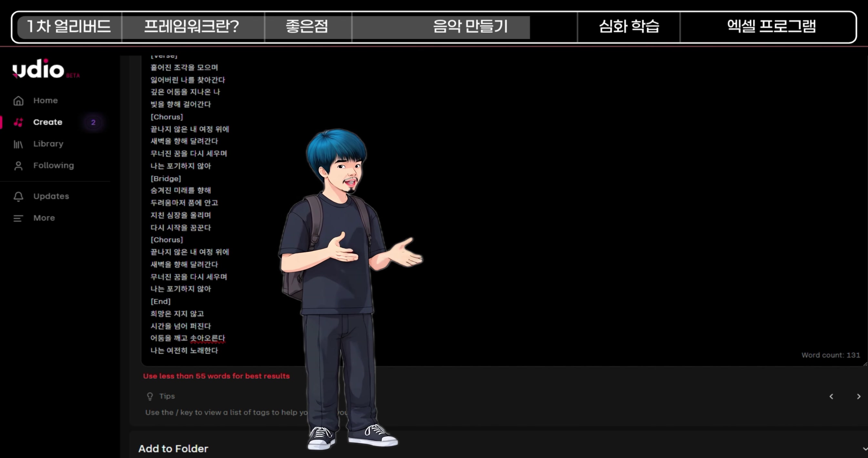The width and height of the screenshot is (868, 458).
Task: Click the misspelled word 솟아오른다
Action: coord(208,338)
